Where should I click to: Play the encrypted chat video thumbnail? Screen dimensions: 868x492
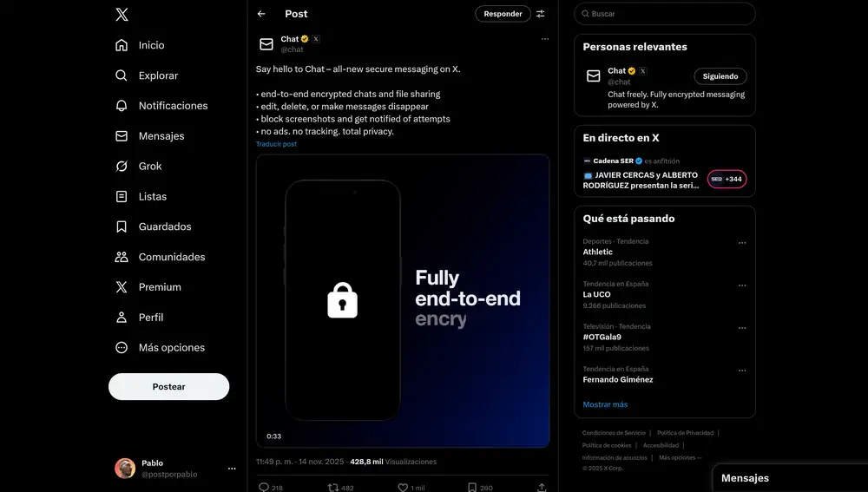[403, 300]
